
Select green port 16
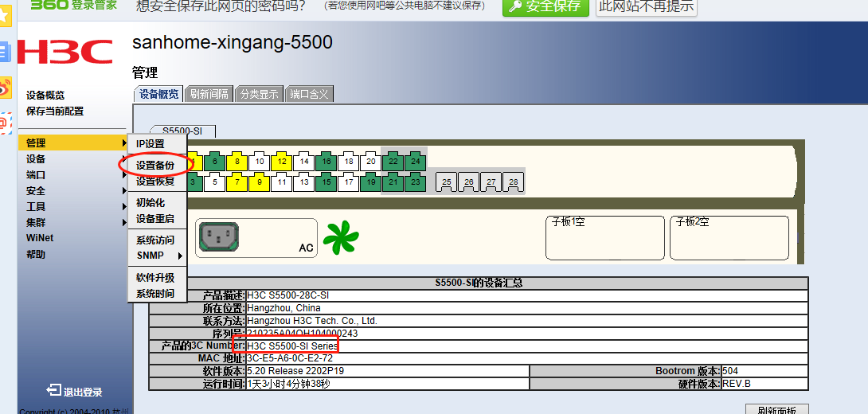tap(326, 161)
